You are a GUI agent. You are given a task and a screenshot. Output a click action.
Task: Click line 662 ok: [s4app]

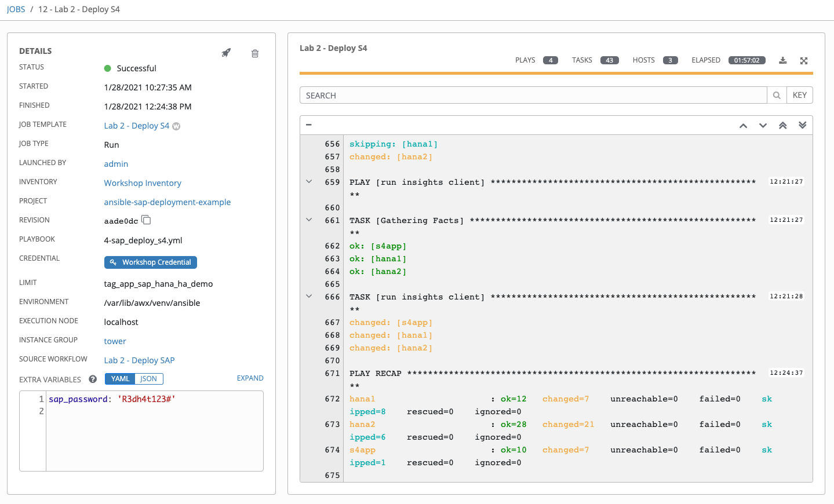coord(378,246)
